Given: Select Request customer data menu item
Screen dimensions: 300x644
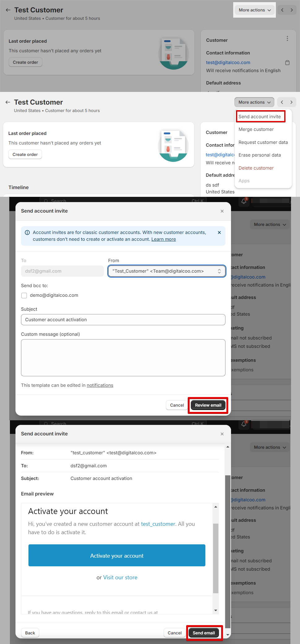Looking at the screenshot, I should (263, 142).
